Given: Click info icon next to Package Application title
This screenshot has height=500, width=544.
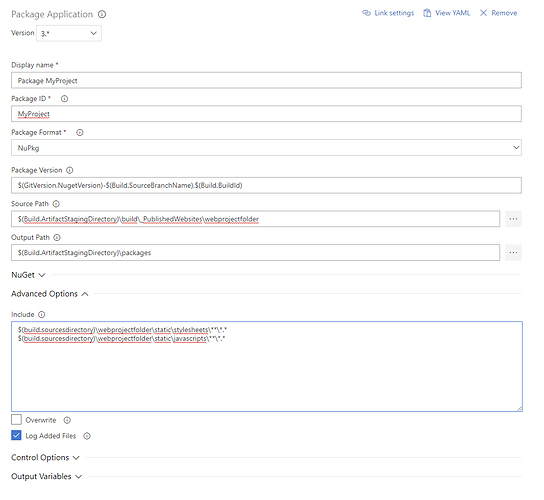Looking at the screenshot, I should click(102, 14).
